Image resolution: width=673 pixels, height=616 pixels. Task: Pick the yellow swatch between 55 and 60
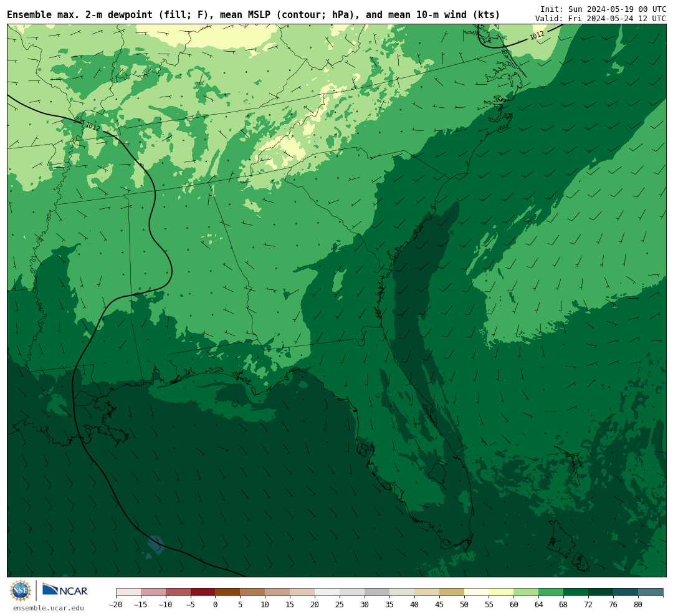click(x=501, y=592)
